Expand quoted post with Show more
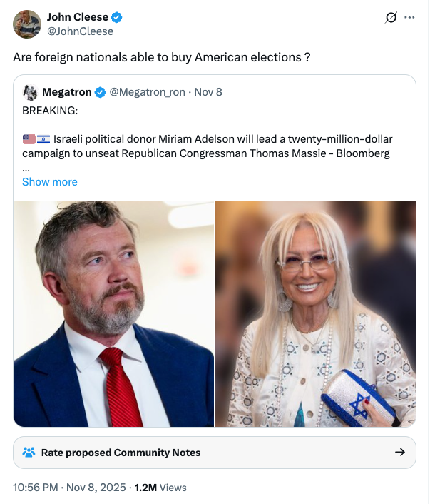The image size is (430, 504). pos(50,181)
